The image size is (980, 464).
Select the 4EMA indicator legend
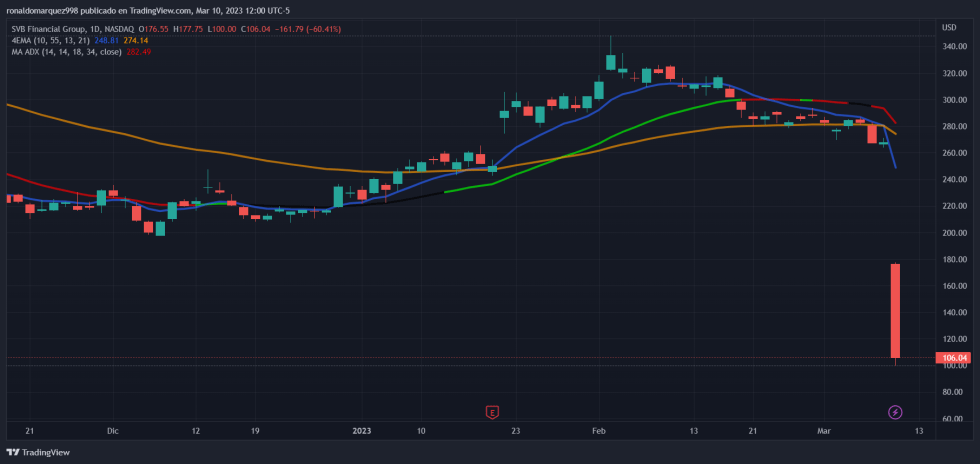(50, 40)
